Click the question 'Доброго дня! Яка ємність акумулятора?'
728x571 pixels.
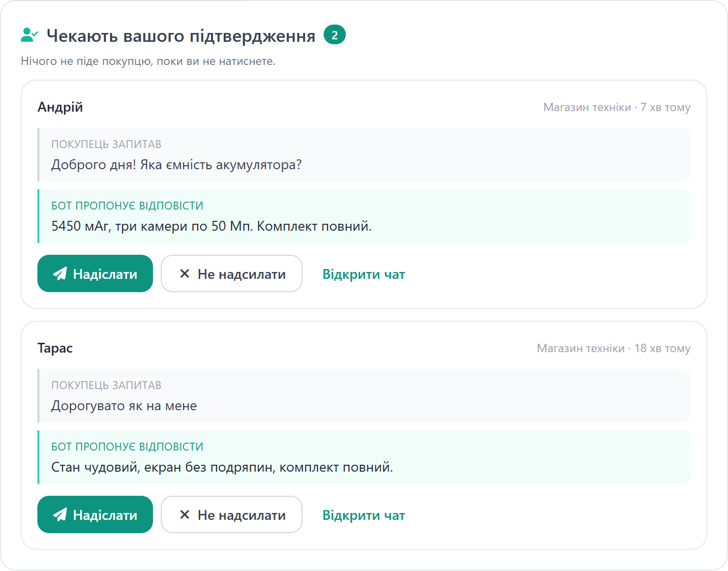pyautogui.click(x=177, y=165)
